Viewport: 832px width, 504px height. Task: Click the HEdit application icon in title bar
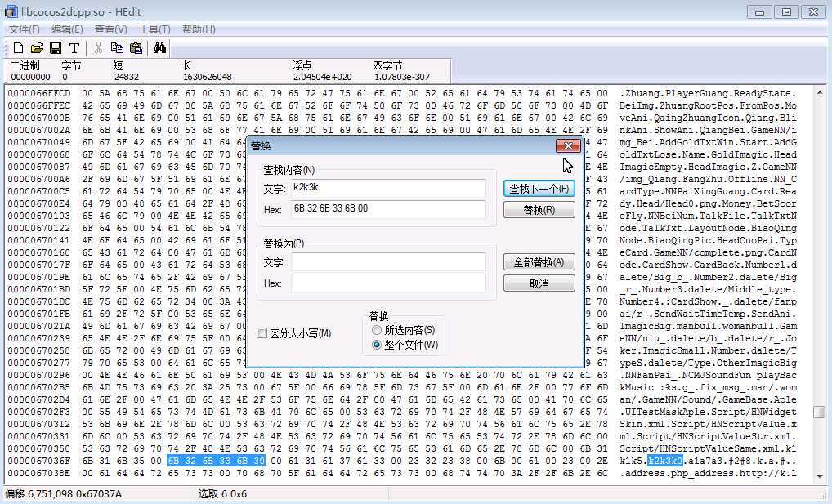(x=11, y=11)
